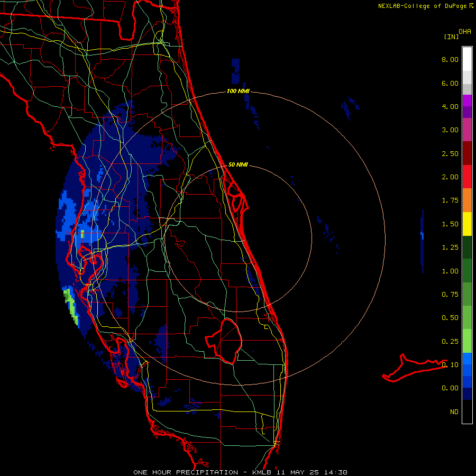Screen dimensions: 476x476
Task: Pick the orange 1.75 legend swatch
Action: (467, 200)
